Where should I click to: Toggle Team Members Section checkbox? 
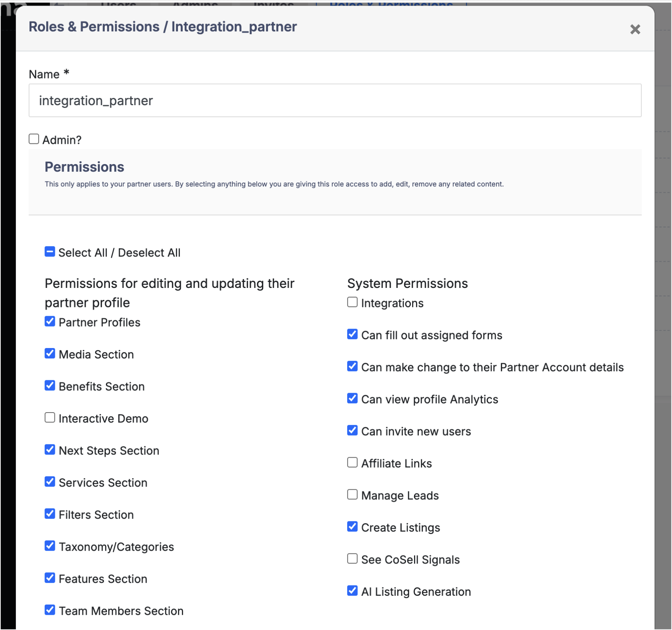pyautogui.click(x=50, y=610)
